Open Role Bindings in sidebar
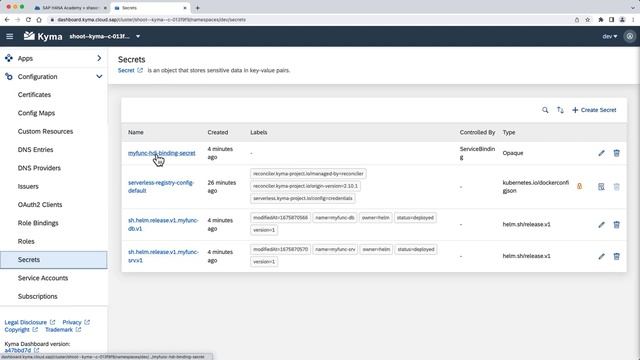This screenshot has height=360, width=640. pyautogui.click(x=38, y=223)
